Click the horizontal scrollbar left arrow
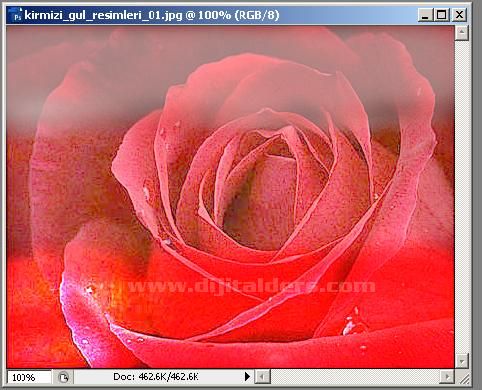The width and height of the screenshot is (482, 390). pyautogui.click(x=262, y=377)
